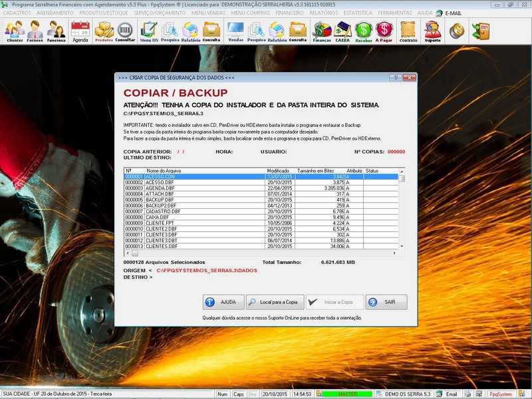The width and height of the screenshot is (532, 399).
Task: Select the CLIENTES.DBF file row
Action: (x=261, y=246)
